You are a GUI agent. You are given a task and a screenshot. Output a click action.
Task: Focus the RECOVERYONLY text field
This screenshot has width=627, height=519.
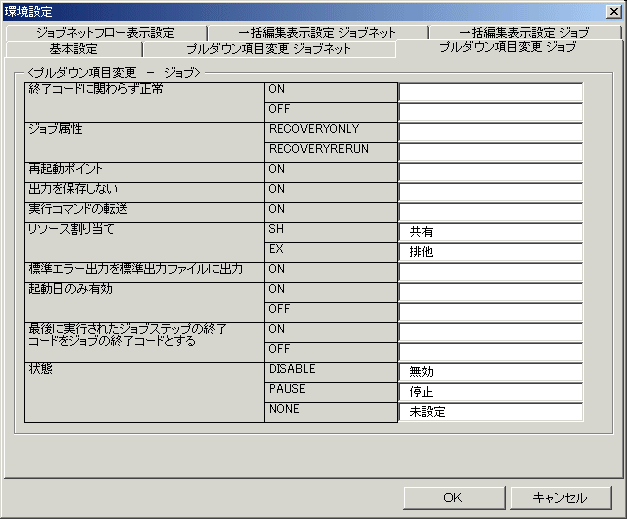coord(490,132)
